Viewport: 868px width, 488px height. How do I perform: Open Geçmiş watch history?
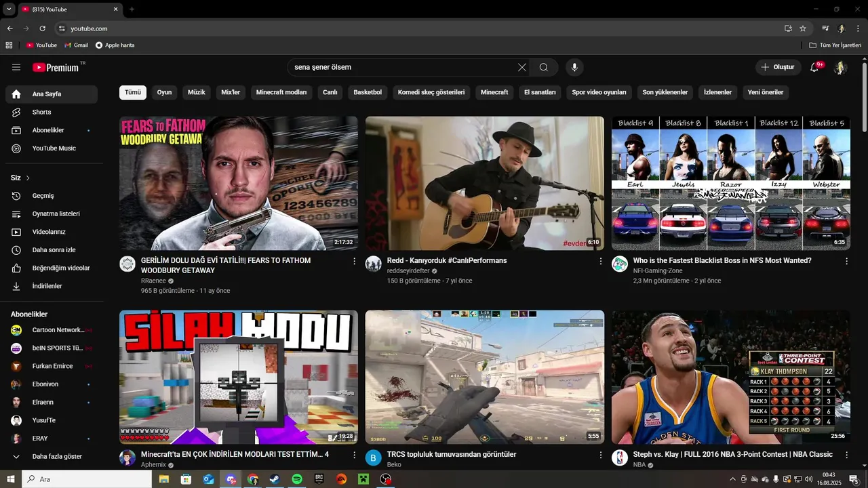point(52,196)
